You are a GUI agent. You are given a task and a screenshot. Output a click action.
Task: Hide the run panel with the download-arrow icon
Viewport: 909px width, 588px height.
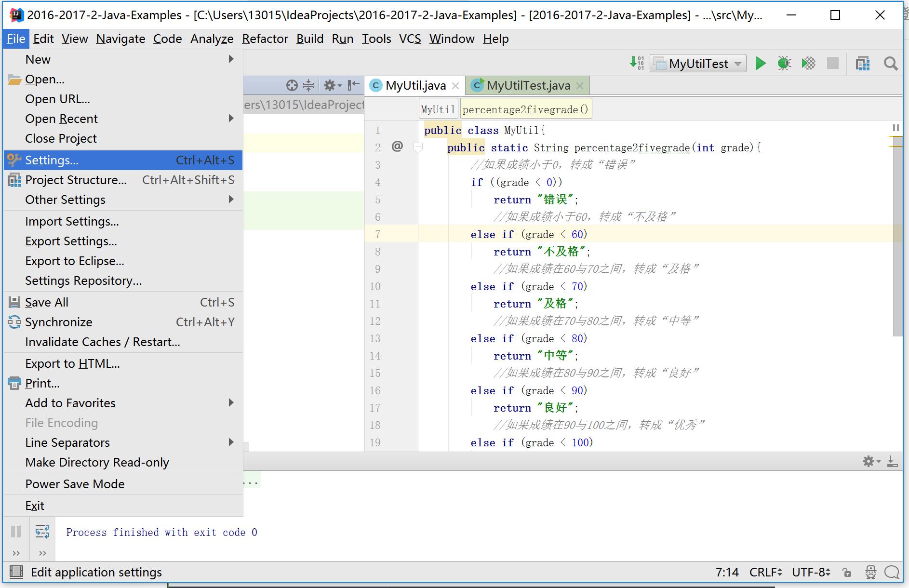[x=893, y=461]
